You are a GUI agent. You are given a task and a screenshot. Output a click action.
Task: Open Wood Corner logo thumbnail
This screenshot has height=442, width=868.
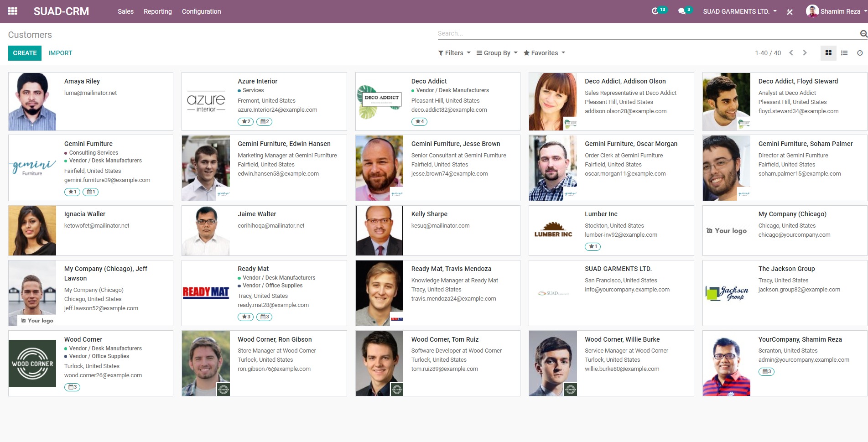[x=32, y=363]
